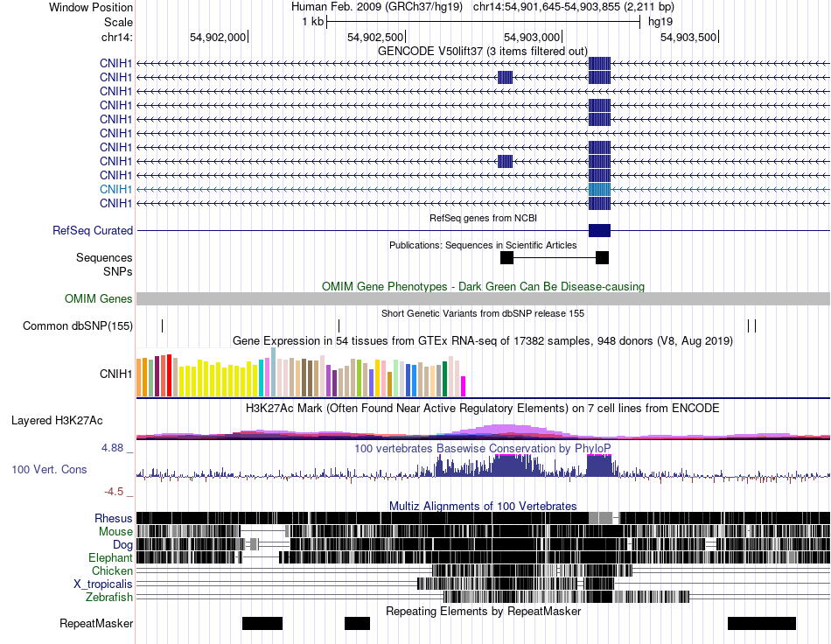Click the X_tropicalis alignment label

pyautogui.click(x=103, y=584)
